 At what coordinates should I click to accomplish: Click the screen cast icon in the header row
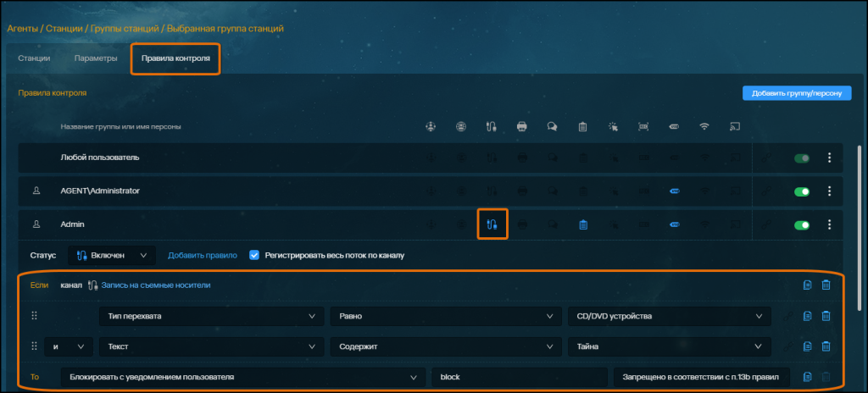(735, 126)
